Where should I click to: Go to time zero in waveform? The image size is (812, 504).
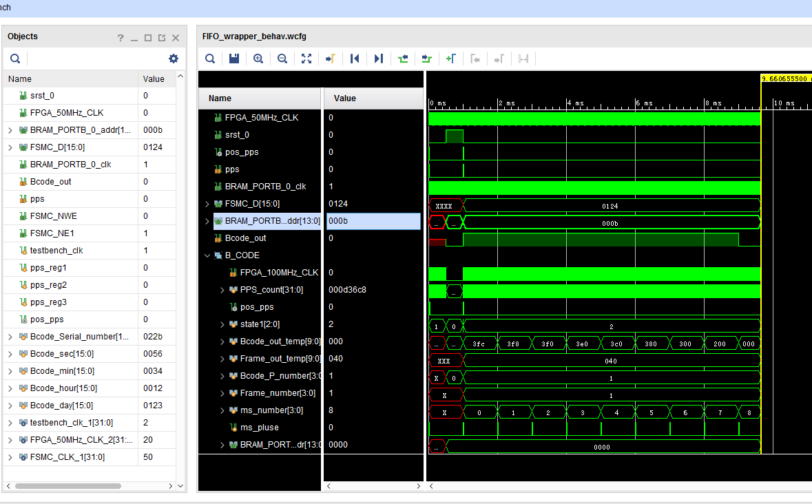355,59
